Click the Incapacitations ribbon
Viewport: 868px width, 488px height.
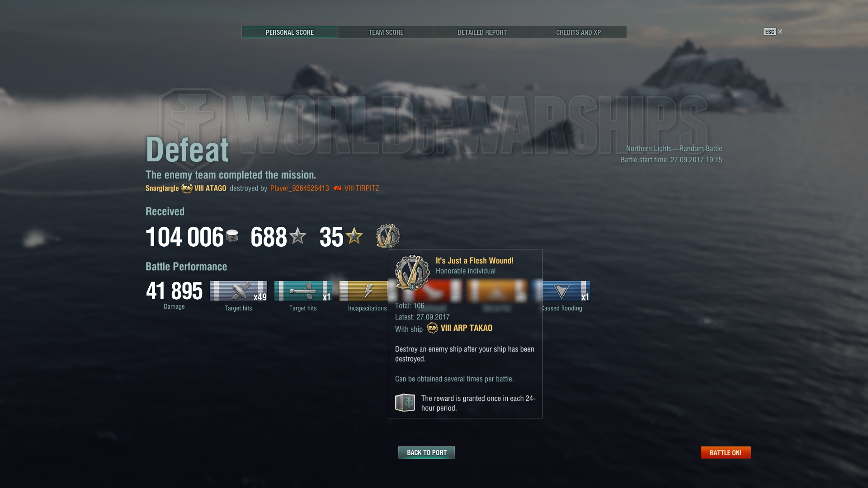coord(364,291)
